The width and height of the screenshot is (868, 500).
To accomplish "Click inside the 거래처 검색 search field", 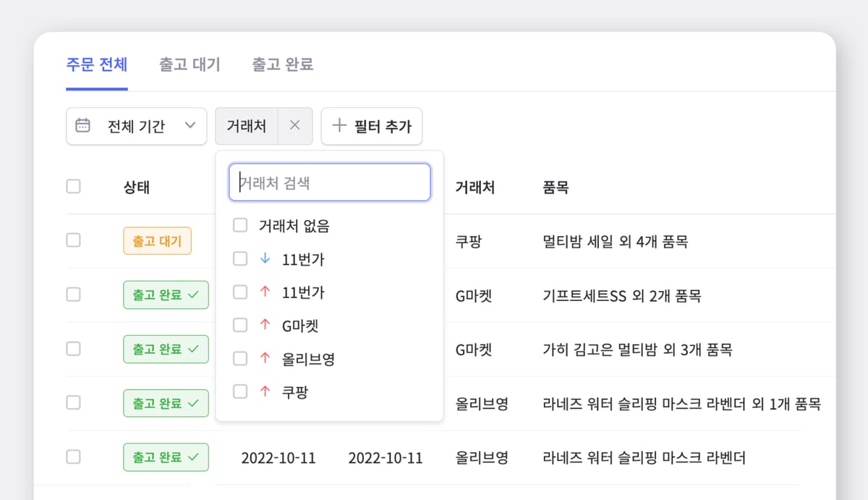I will tap(329, 182).
